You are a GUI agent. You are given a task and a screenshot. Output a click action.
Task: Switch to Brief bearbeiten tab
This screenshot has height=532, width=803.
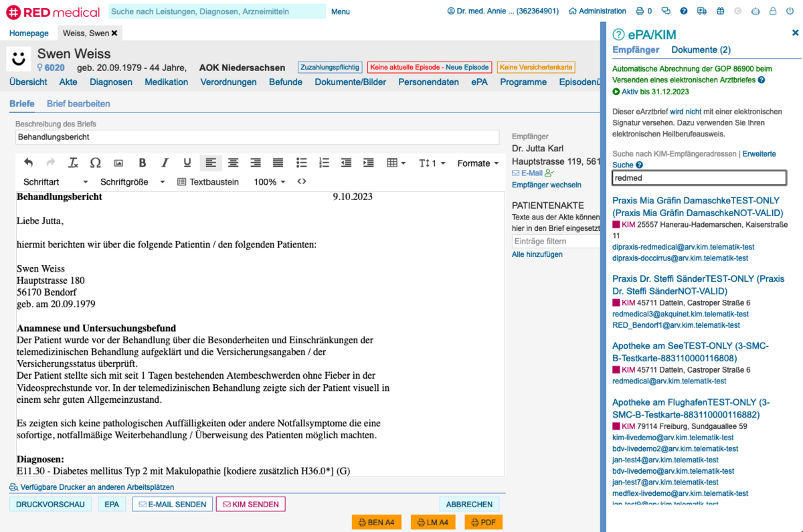78,104
